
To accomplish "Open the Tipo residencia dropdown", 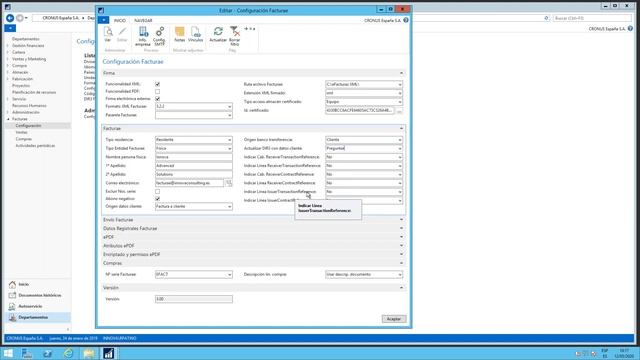I will coord(229,140).
